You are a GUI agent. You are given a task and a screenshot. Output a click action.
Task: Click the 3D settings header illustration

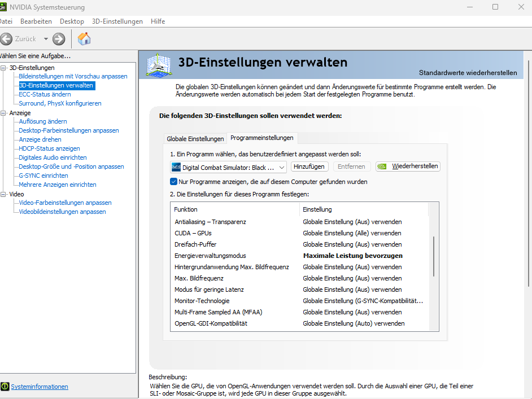coord(159,65)
